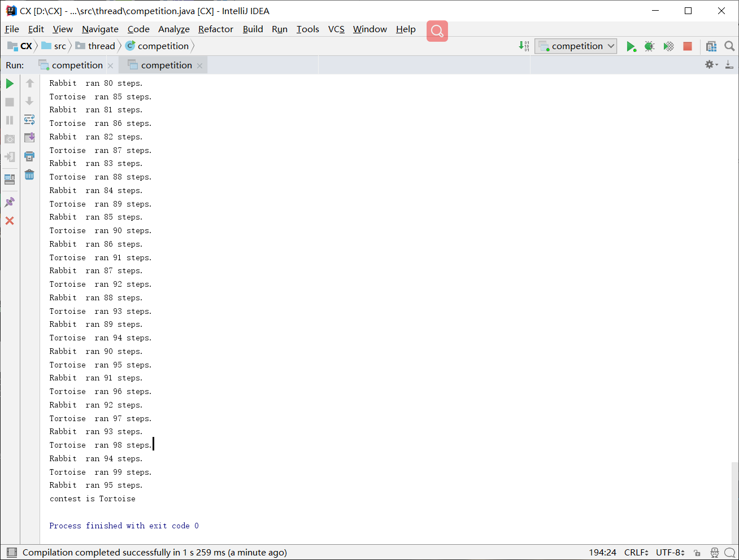Click the pink search badge beside Help menu
The image size is (739, 560).
pyautogui.click(x=437, y=31)
